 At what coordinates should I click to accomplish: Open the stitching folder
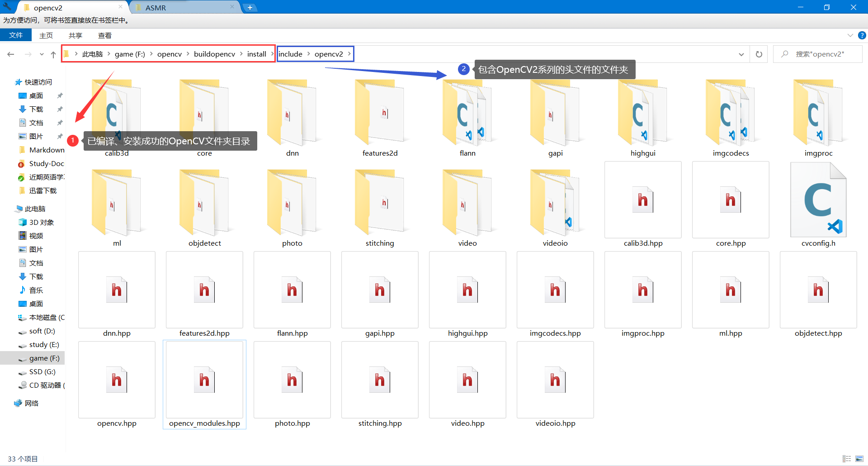pyautogui.click(x=380, y=208)
